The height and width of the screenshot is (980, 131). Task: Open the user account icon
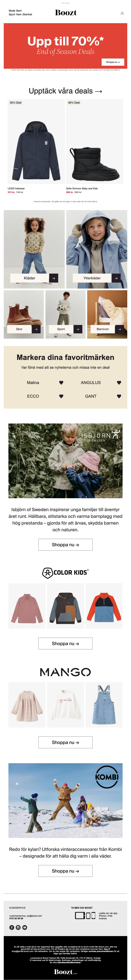(x=122, y=13)
